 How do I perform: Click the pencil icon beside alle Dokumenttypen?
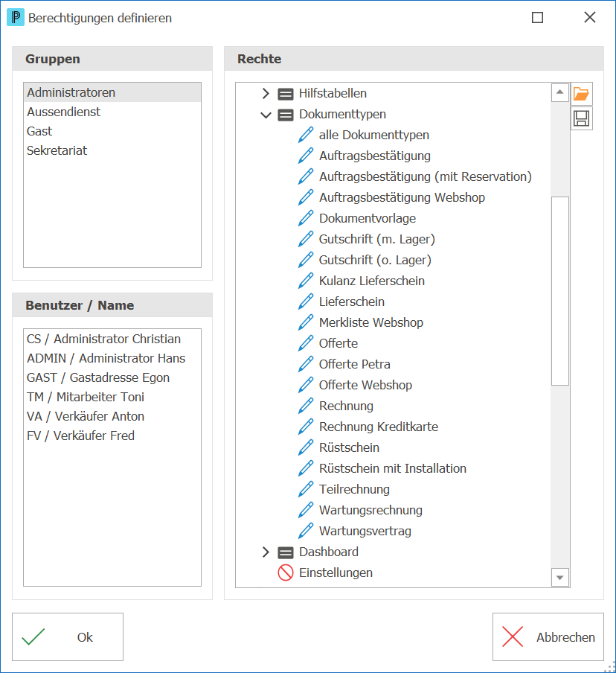coord(306,135)
